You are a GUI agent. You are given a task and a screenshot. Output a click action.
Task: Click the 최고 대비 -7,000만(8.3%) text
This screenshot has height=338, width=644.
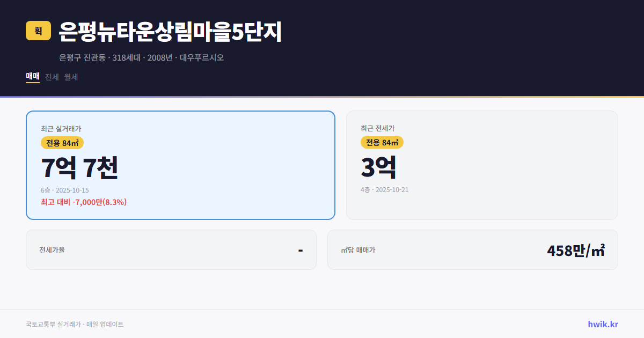point(84,202)
